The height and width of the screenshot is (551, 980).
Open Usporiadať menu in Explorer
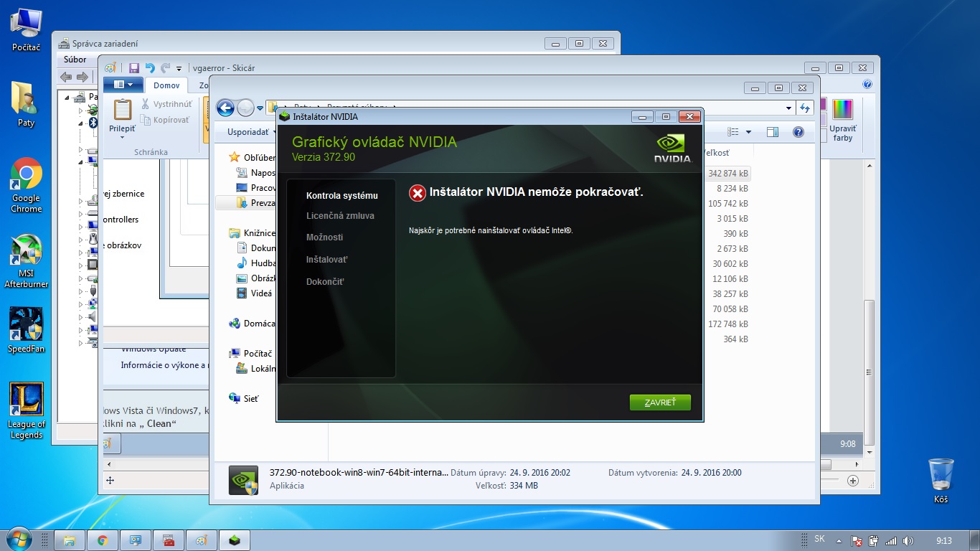point(252,132)
